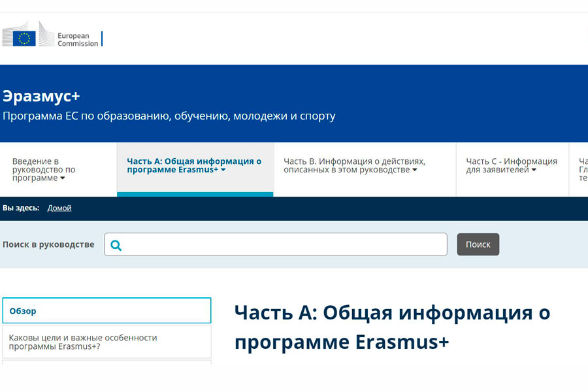The height and width of the screenshot is (392, 588).
Task: Click the 'Программа ЕС по образованию' subtitle
Action: (x=169, y=116)
